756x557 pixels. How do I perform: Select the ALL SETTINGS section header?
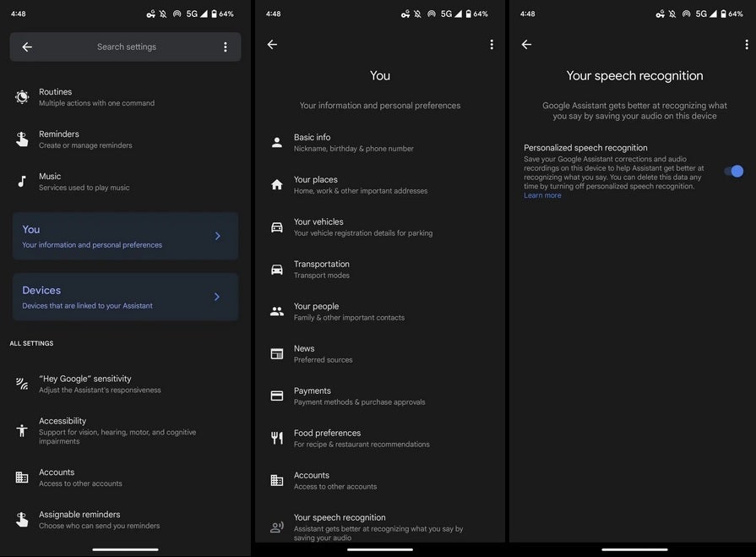(x=31, y=343)
